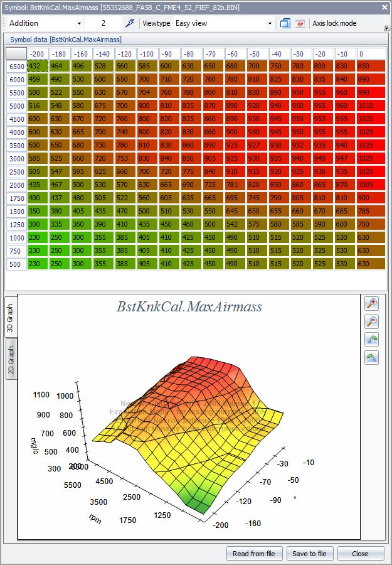Select the cell with value 947
This screenshot has height=565, width=392.
(x=346, y=159)
